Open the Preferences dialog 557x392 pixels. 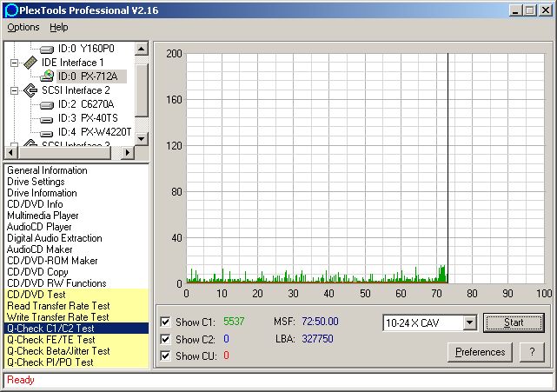[x=480, y=352]
